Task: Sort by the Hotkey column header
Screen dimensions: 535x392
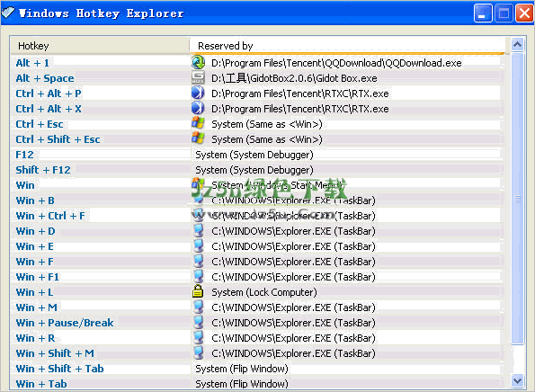Action: [100, 46]
